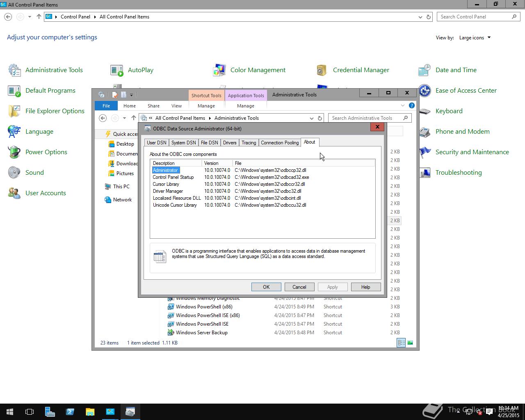Expand the ribbon in Administrative Tools window
The width and height of the screenshot is (525, 420).
click(403, 105)
